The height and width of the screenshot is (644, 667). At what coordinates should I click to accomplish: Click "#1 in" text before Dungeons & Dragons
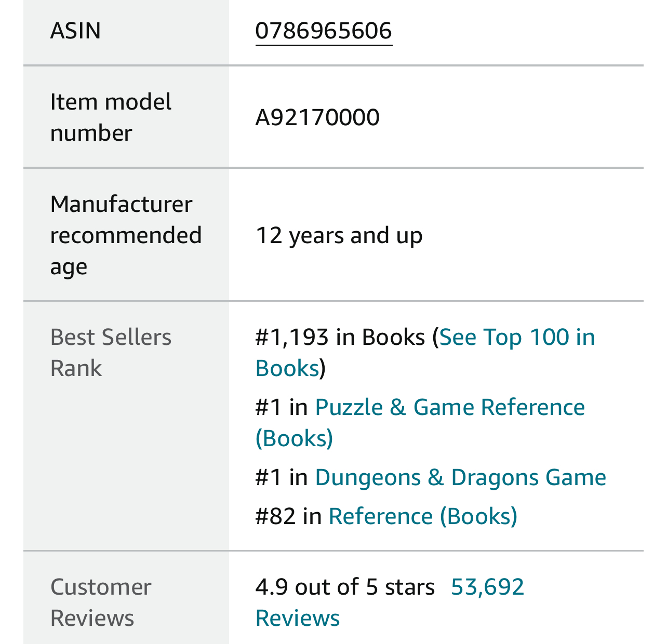282,477
